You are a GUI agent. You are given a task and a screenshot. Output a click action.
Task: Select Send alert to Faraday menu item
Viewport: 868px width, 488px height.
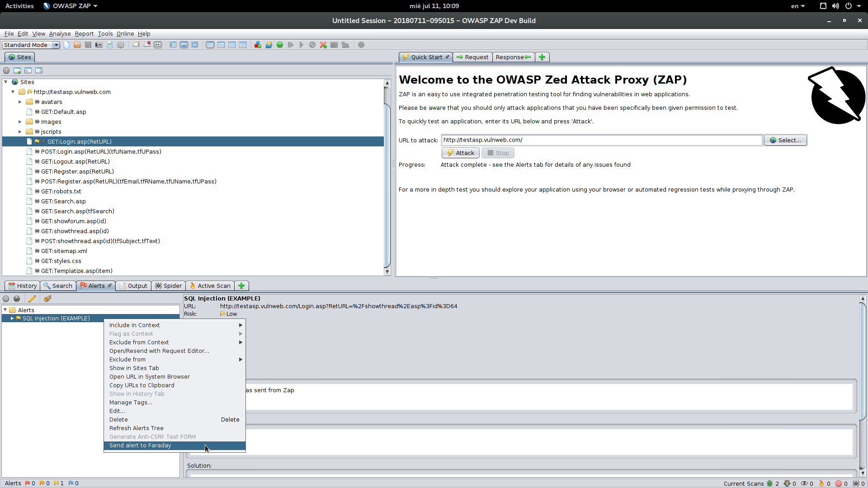[175, 446]
